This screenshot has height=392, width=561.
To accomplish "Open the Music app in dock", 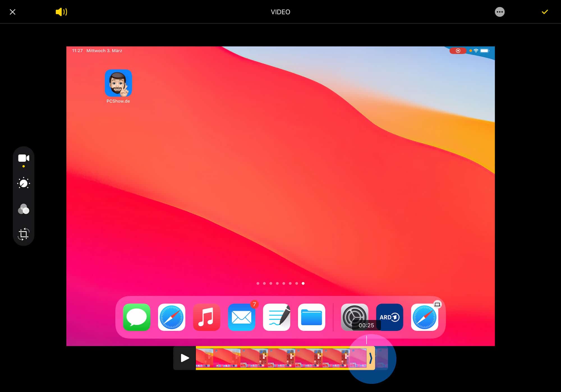I will [206, 317].
